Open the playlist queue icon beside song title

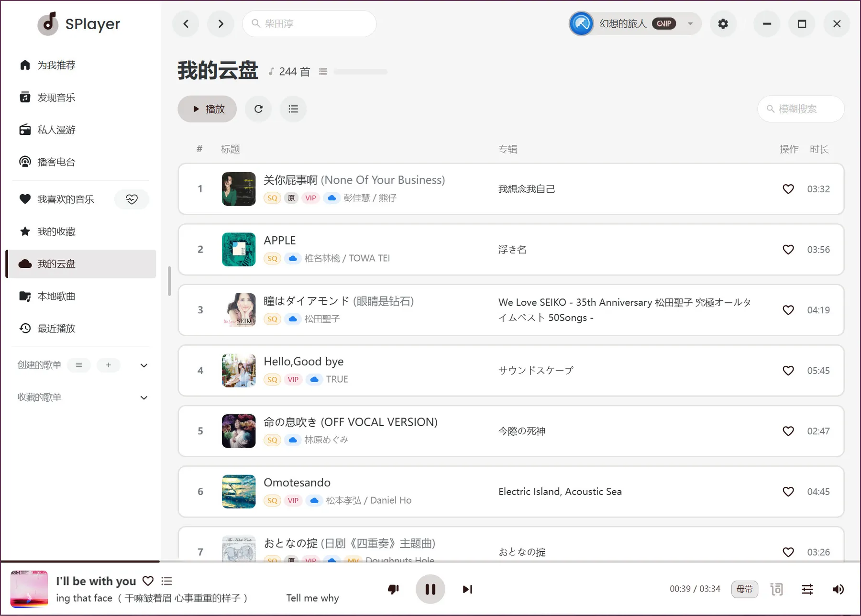[x=166, y=581]
